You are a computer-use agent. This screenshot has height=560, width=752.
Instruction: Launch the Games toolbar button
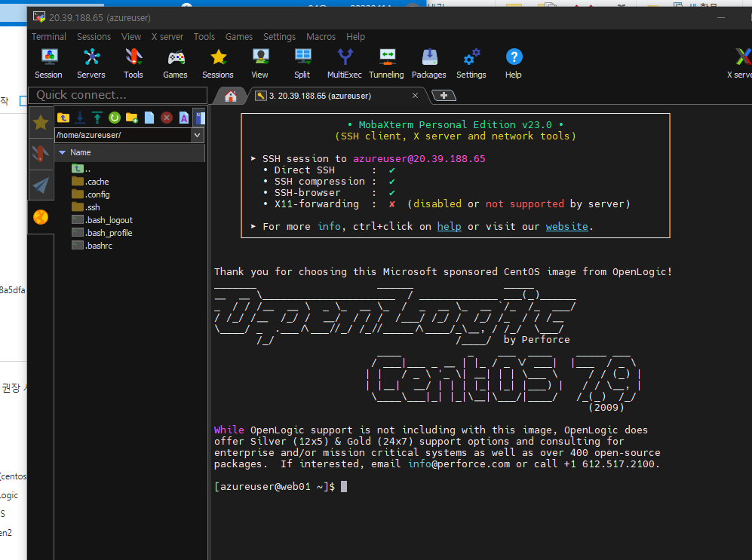pyautogui.click(x=175, y=64)
